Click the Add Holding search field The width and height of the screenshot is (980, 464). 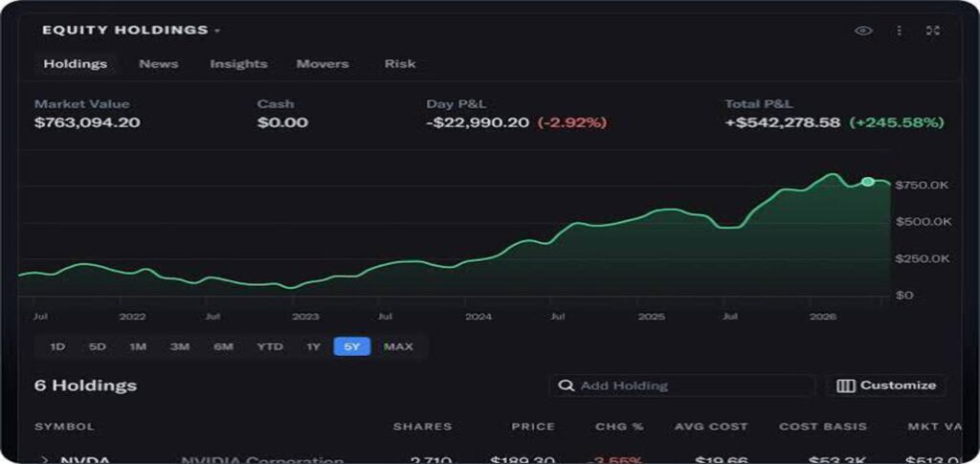(x=681, y=386)
